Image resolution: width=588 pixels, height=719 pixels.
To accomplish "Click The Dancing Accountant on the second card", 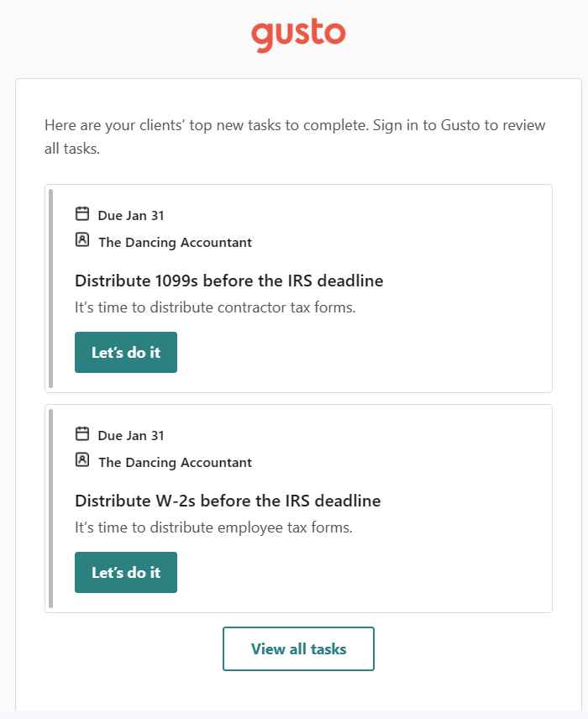I will click(175, 462).
